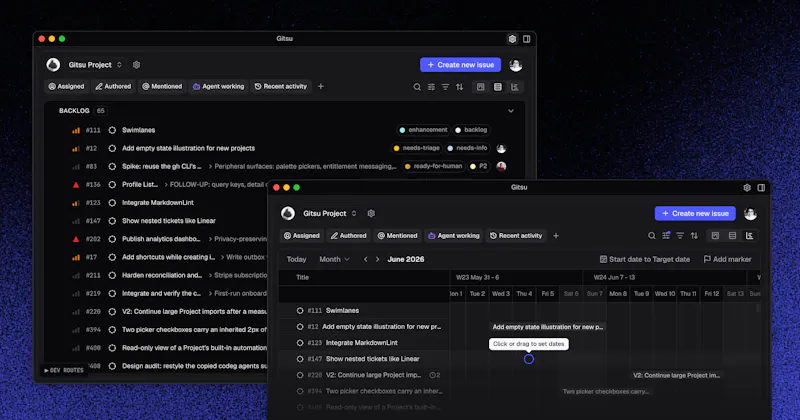Go to next month in timeline
Image resolution: width=800 pixels, height=420 pixels.
378,259
